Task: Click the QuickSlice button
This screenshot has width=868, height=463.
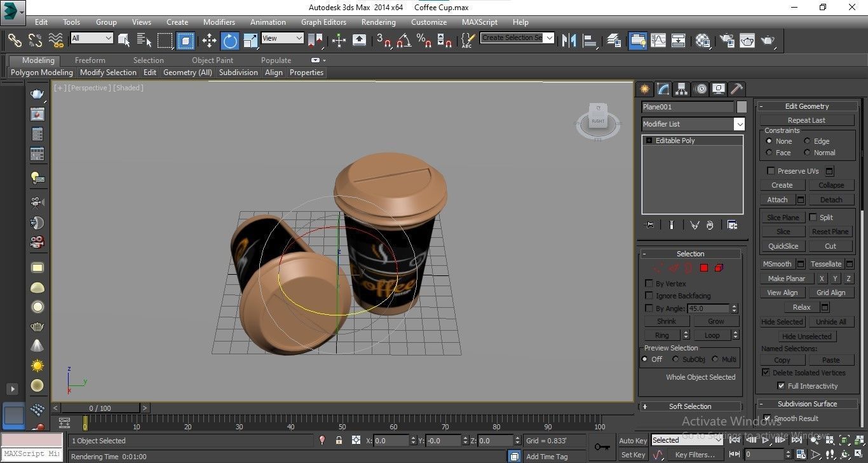Action: (783, 246)
